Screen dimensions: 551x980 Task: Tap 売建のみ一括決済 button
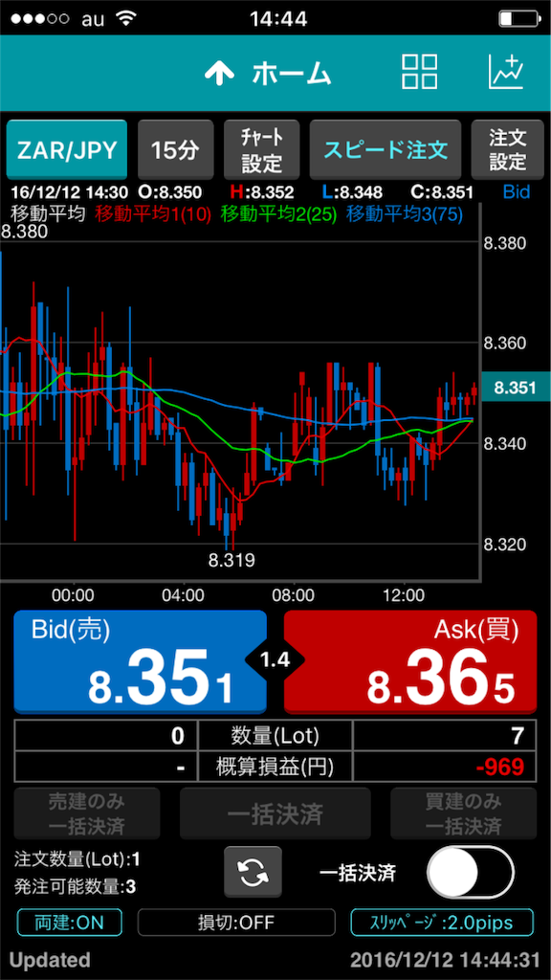pos(87,813)
